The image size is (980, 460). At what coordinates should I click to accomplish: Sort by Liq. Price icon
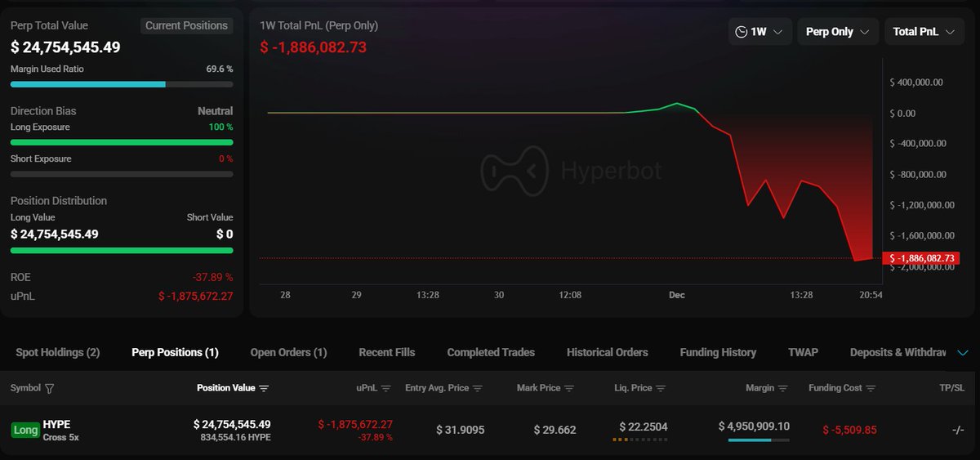(x=661, y=388)
